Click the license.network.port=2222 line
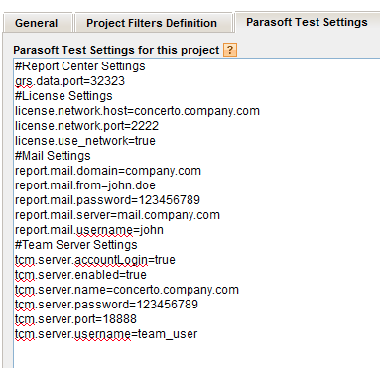Screen dimensions: 380x368 (87, 126)
